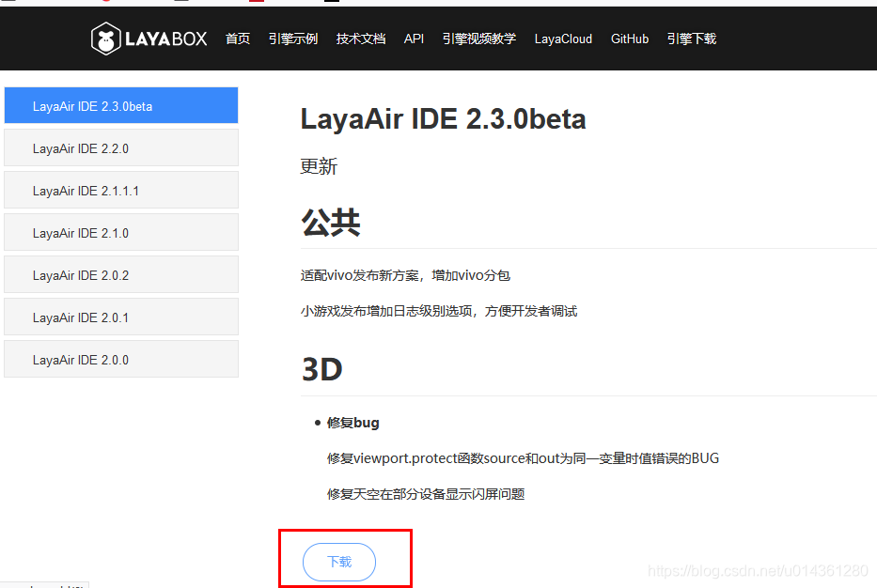Select LayaAir IDE 2.1.1.1 version entry
Image resolution: width=877 pixels, height=588 pixels.
(x=120, y=190)
